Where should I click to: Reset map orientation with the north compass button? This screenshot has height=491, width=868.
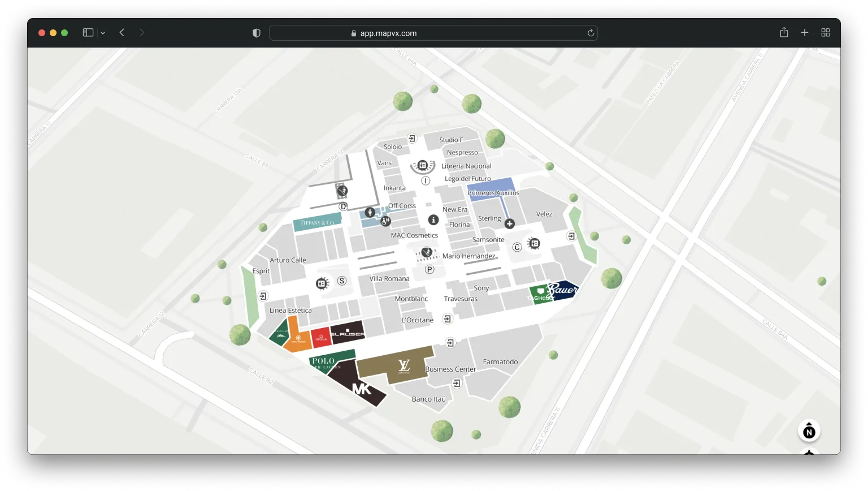coord(809,430)
